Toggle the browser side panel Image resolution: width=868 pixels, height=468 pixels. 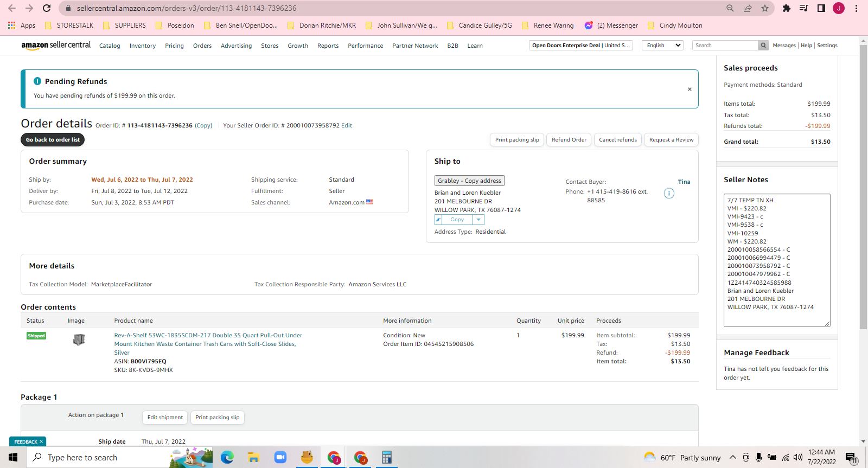click(x=821, y=8)
